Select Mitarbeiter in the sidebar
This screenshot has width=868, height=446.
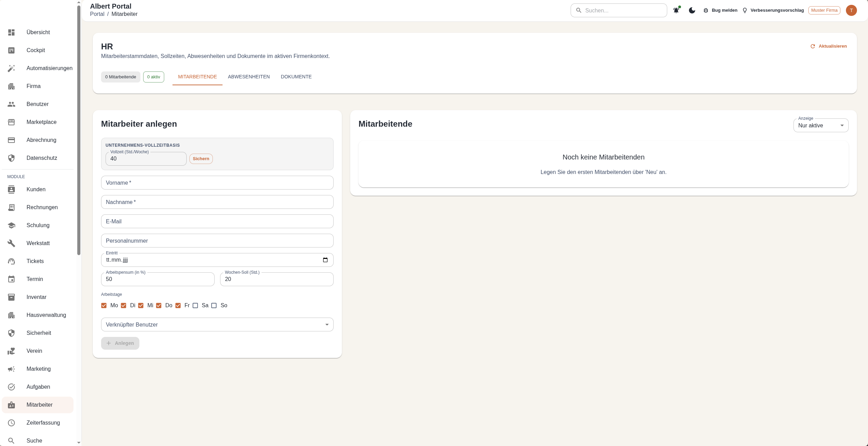[x=38, y=405]
